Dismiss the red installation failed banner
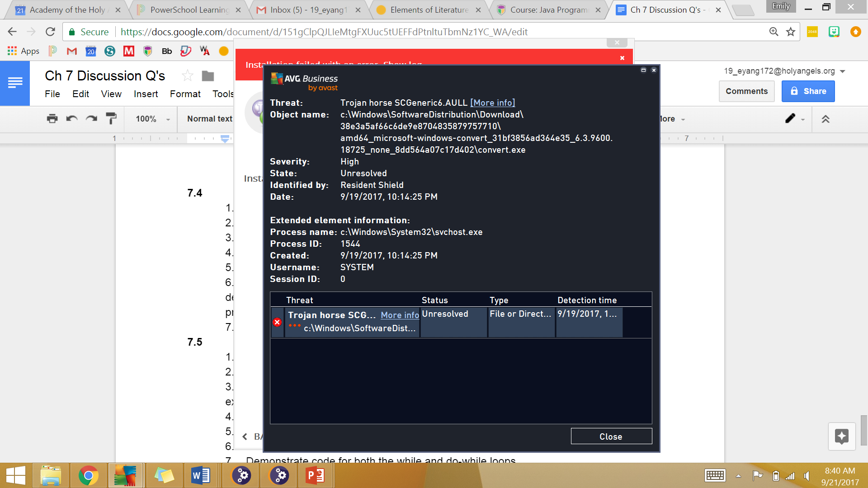The width and height of the screenshot is (868, 488). (x=622, y=58)
